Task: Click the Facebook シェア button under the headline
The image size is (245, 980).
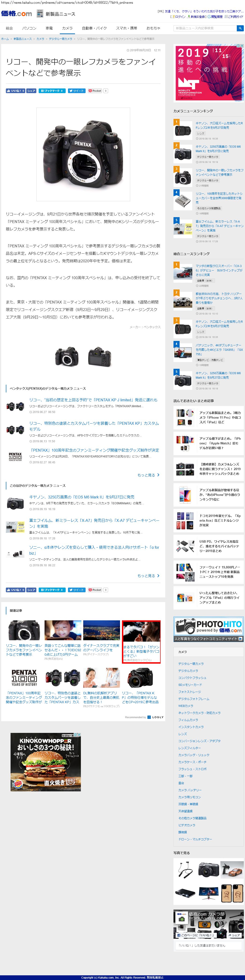Action: point(31,91)
